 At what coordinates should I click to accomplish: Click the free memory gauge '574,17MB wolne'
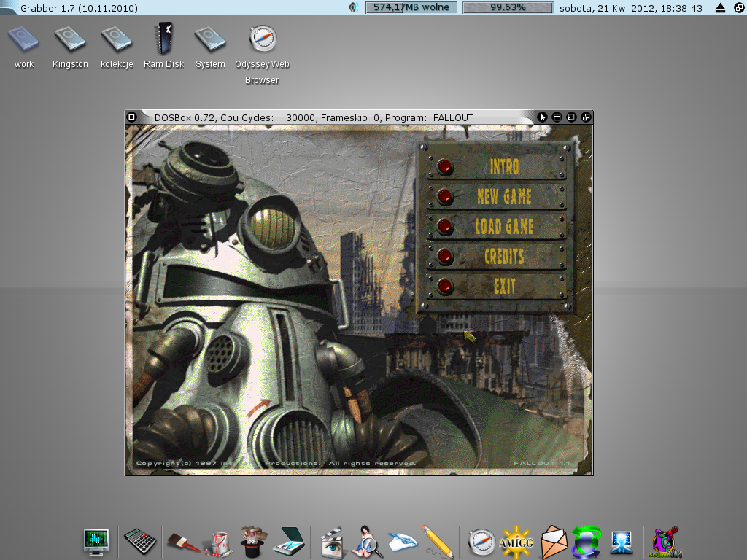tap(411, 7)
